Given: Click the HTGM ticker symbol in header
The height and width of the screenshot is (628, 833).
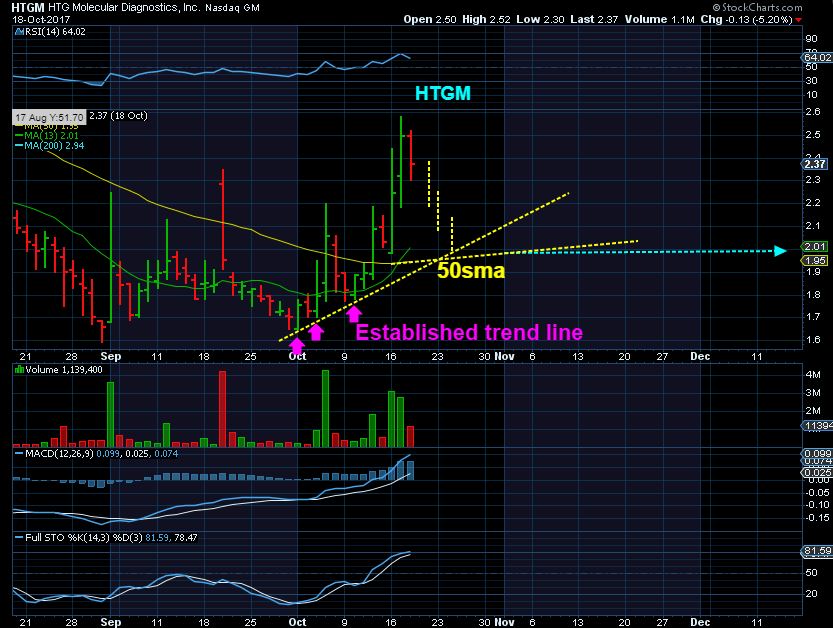Looking at the screenshot, I should tap(28, 7).
